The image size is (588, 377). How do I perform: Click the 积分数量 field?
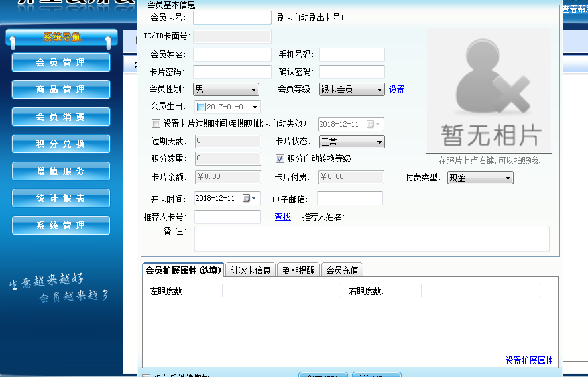(227, 158)
